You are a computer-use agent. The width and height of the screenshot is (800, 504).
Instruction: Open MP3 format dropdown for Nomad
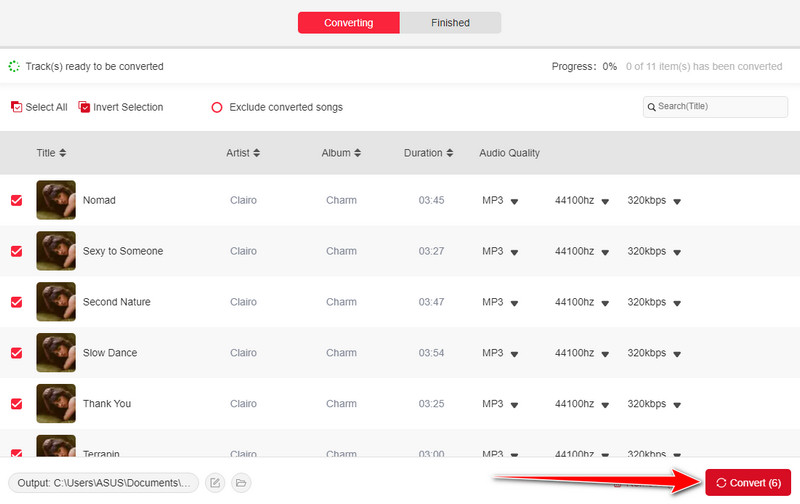tap(514, 201)
